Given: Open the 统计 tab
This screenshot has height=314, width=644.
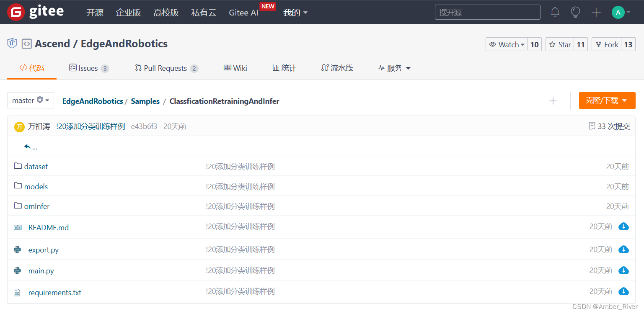Looking at the screenshot, I should pos(284,68).
